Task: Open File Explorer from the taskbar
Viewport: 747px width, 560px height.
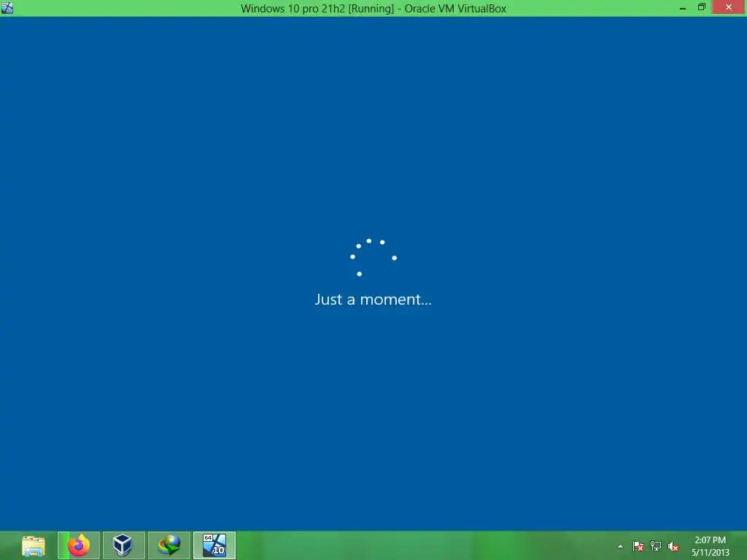Action: click(34, 545)
